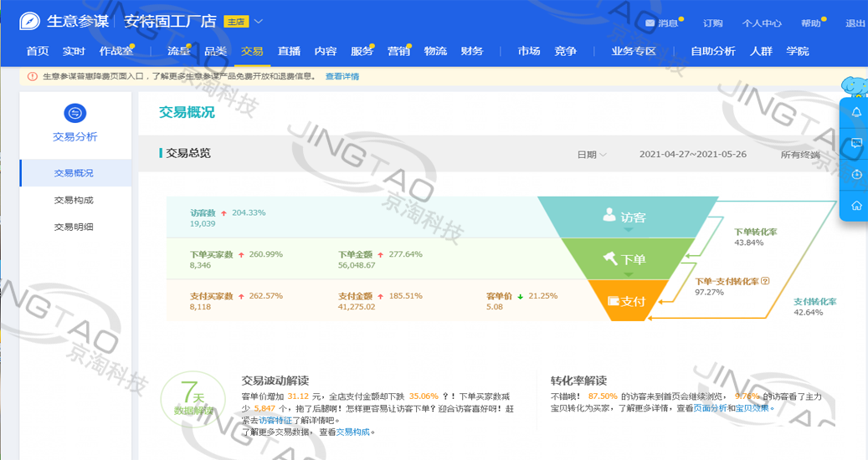
Task: Click the home icon in right sidebar
Action: click(x=856, y=206)
